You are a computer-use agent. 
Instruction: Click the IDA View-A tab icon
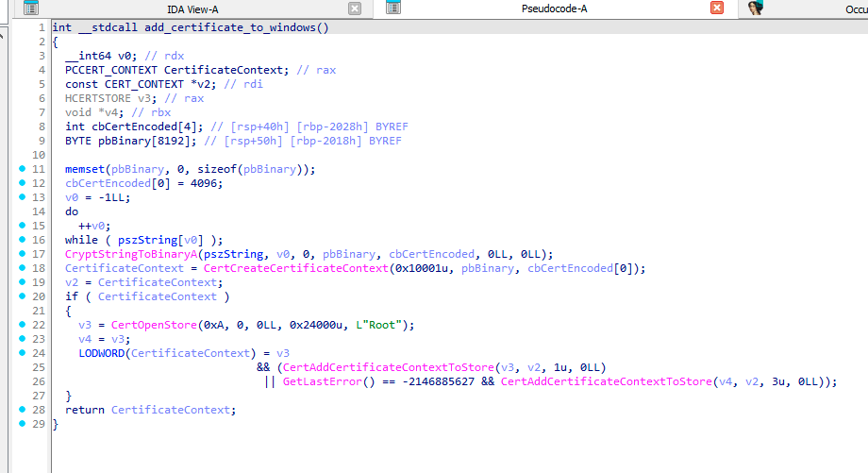pos(31,8)
